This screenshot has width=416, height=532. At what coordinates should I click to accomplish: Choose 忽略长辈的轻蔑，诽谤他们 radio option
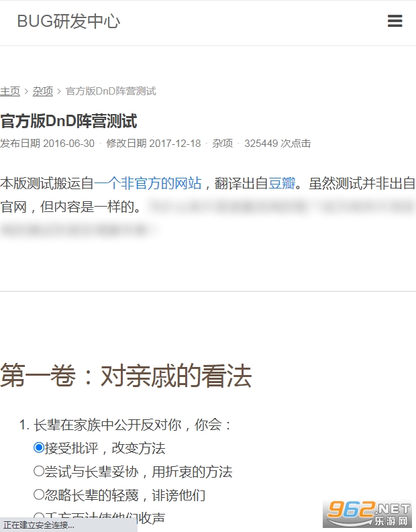39,494
